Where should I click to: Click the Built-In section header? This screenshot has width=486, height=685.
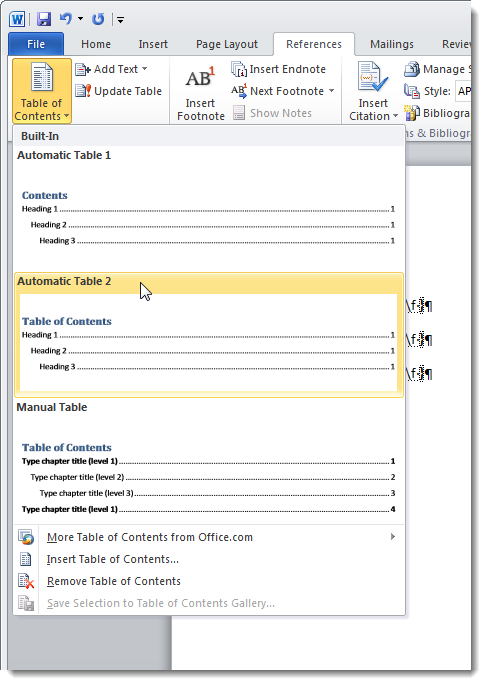point(209,136)
